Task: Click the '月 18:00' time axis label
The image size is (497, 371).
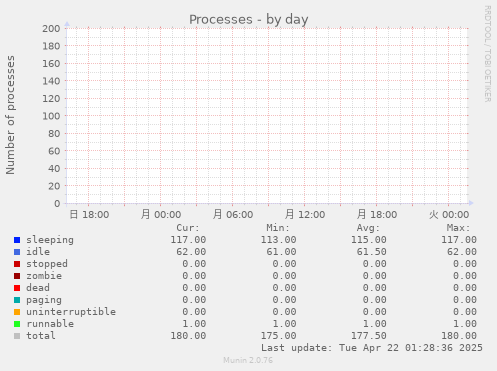Action: 377,215
